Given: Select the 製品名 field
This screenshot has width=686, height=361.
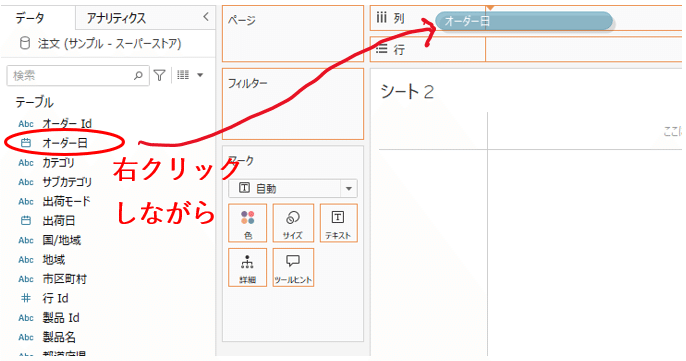Looking at the screenshot, I should click(x=59, y=337).
